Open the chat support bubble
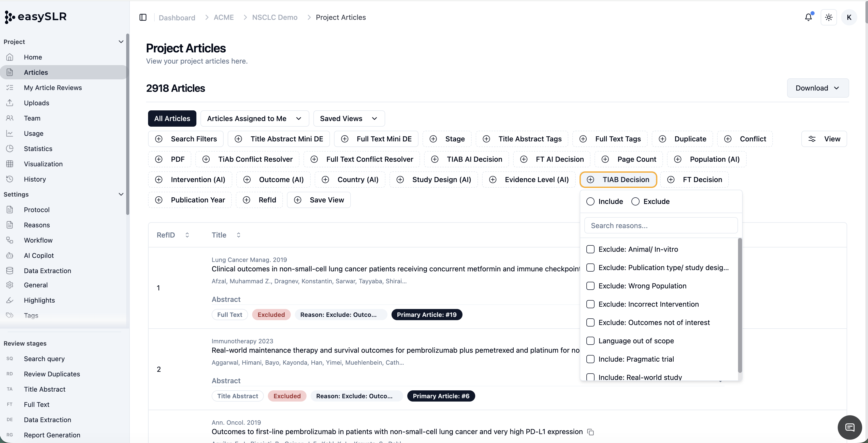 [849, 427]
